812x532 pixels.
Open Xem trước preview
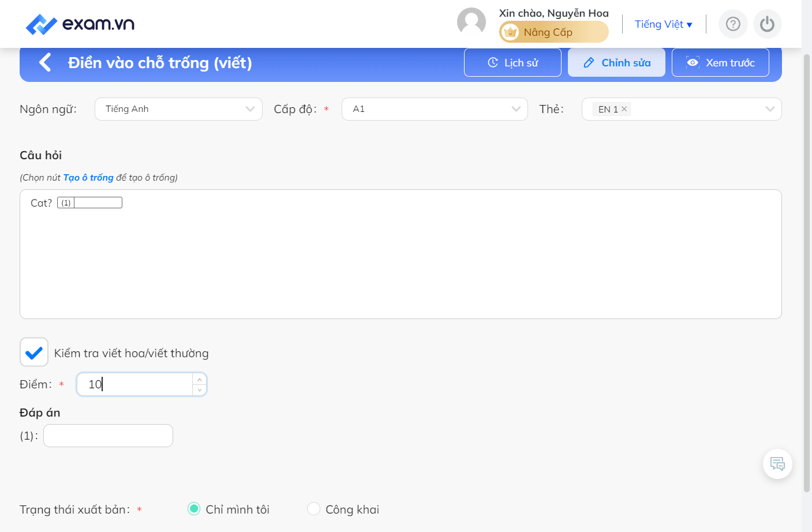pos(720,62)
